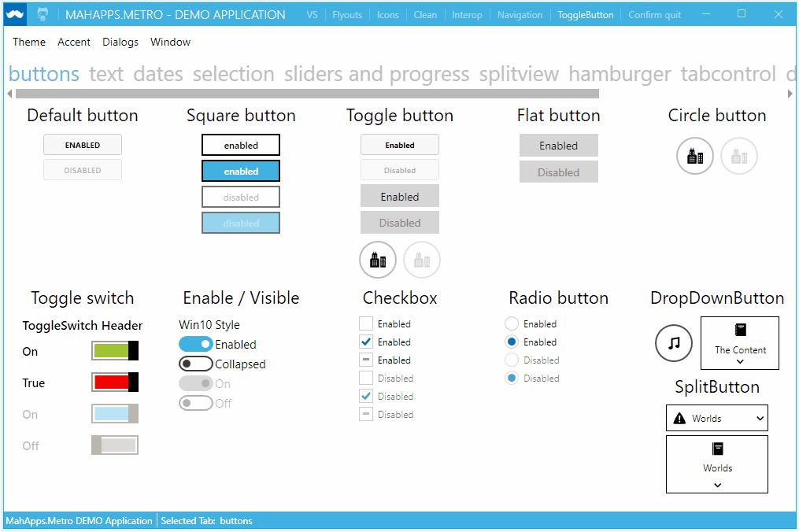
Task: Toggle the Win10 style Enabled switch
Action: (196, 344)
